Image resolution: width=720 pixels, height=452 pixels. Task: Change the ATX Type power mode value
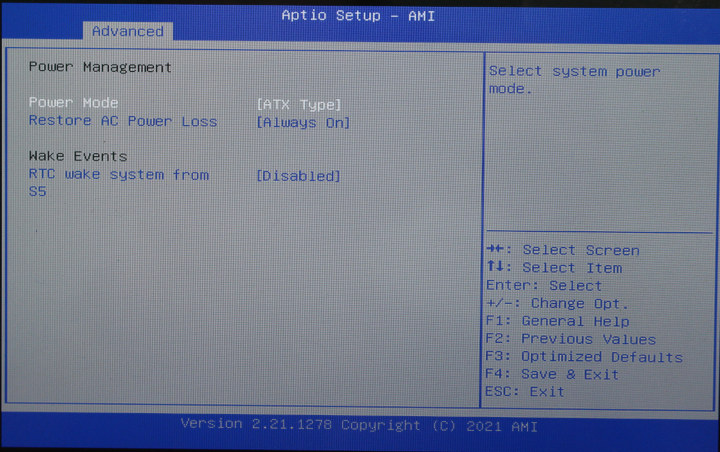[x=299, y=105]
